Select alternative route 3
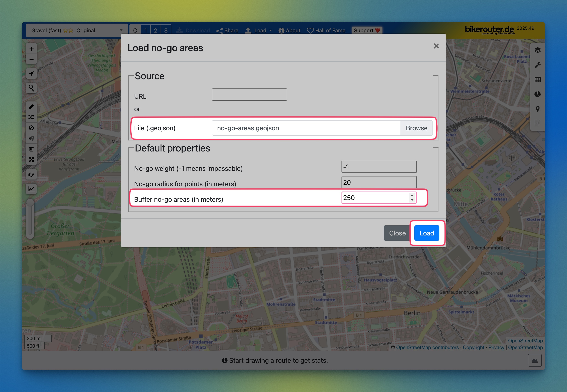The height and width of the screenshot is (392, 567). click(166, 30)
